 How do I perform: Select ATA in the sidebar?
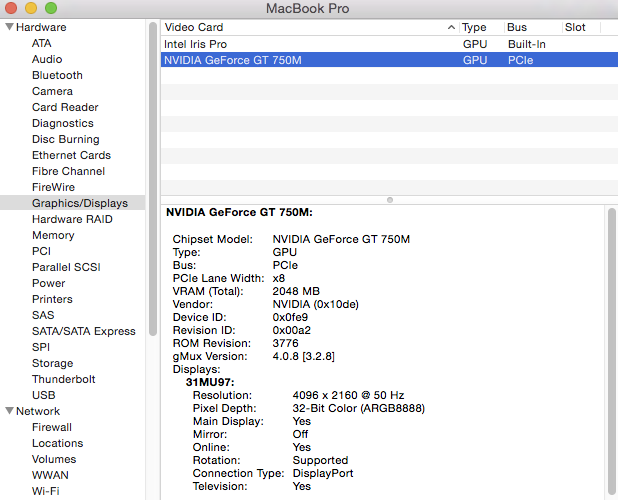[x=41, y=43]
